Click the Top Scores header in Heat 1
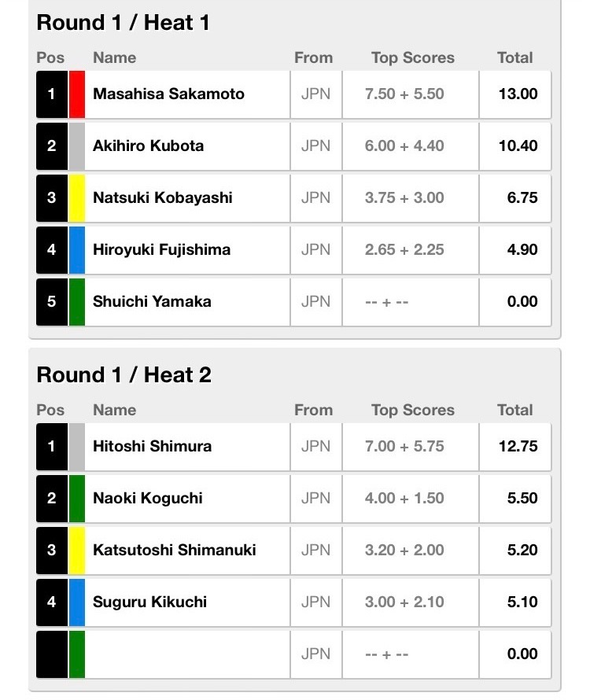This screenshot has height=700, width=590. (413, 57)
